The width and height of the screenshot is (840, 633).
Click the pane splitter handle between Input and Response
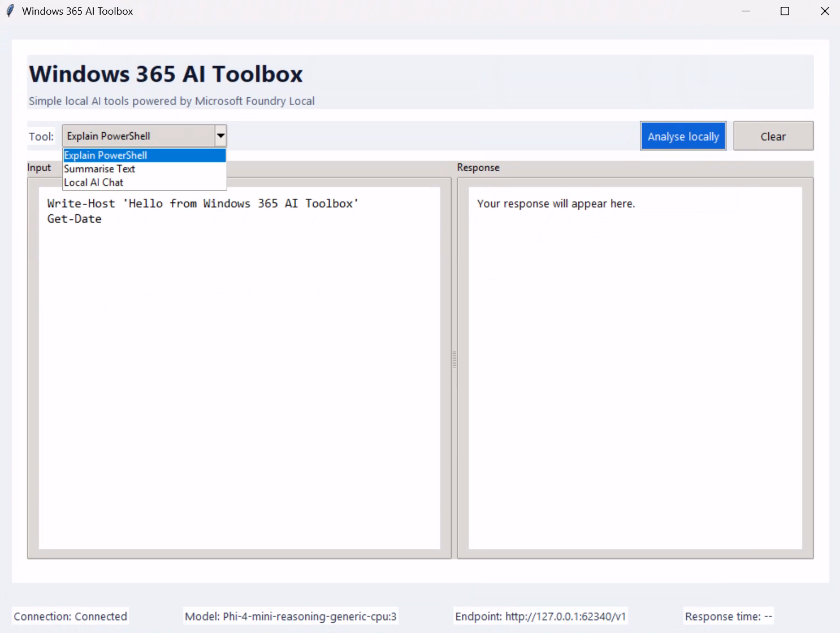[x=454, y=359]
